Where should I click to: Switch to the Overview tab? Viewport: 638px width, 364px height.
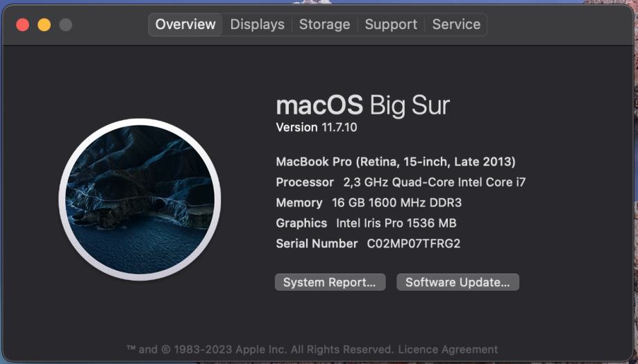pyautogui.click(x=185, y=24)
